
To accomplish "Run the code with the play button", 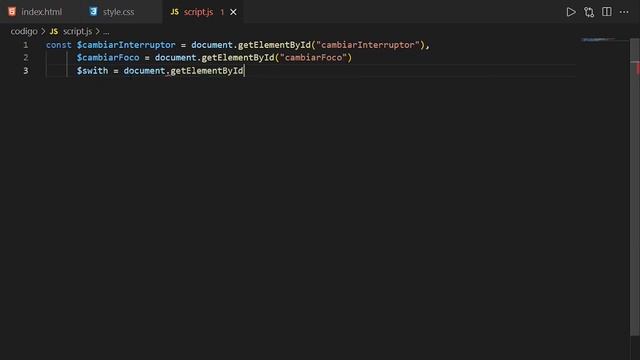I will point(571,12).
